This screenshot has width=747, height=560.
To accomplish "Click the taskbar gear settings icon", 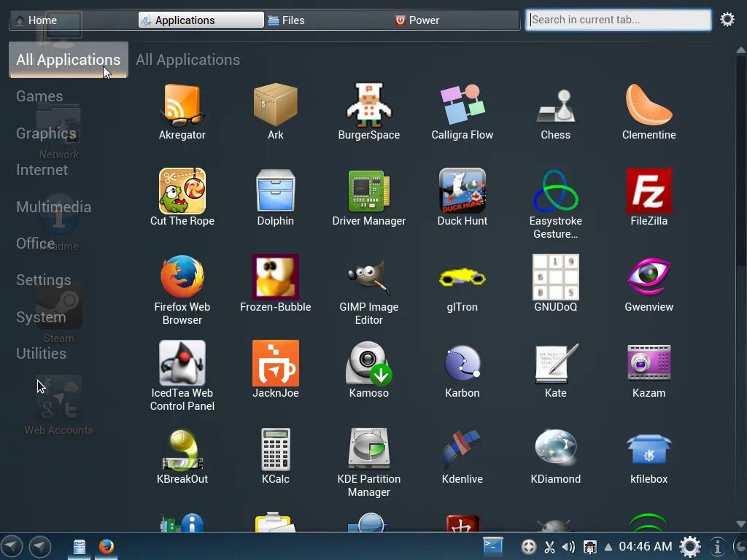I will pos(690,547).
